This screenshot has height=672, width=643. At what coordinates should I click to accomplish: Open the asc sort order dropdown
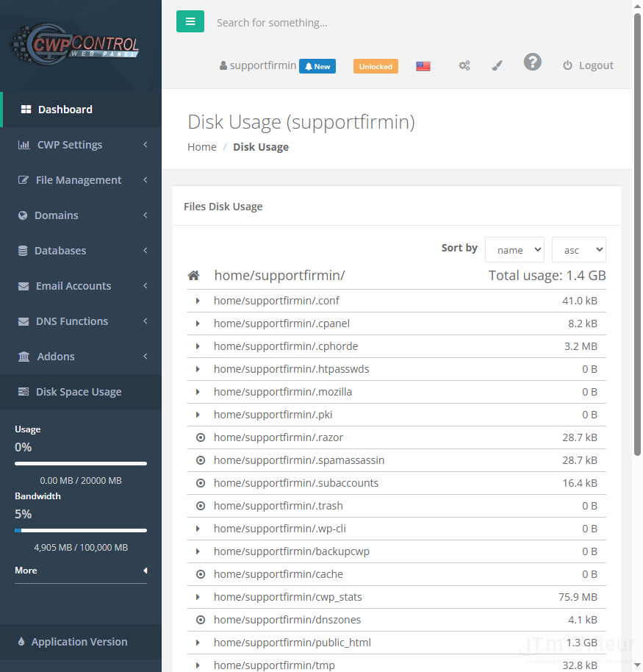pos(579,250)
